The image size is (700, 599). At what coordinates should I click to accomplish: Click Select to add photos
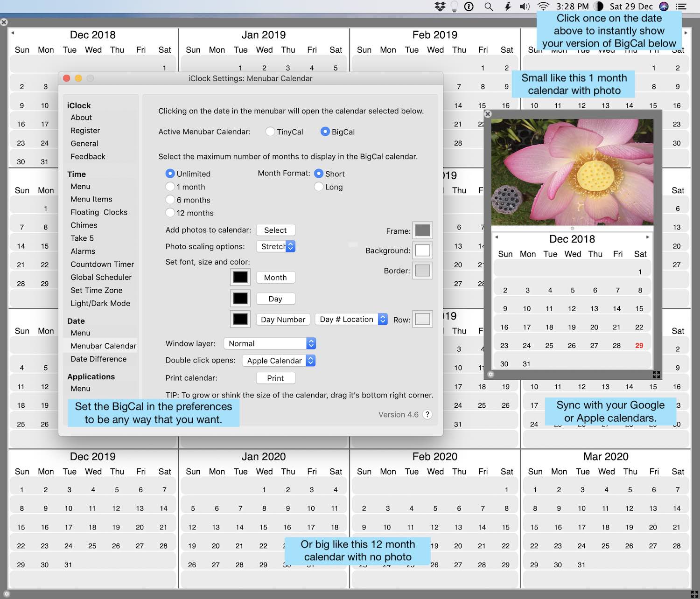point(275,230)
